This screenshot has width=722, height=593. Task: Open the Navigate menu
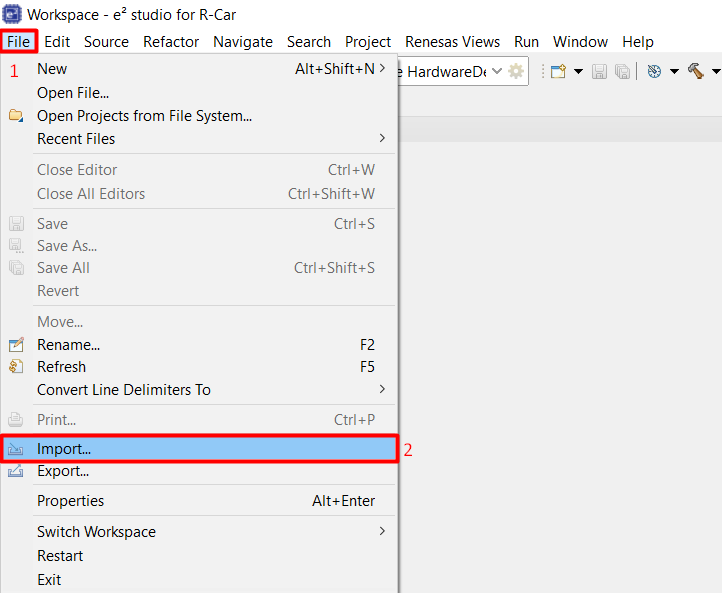click(x=243, y=42)
